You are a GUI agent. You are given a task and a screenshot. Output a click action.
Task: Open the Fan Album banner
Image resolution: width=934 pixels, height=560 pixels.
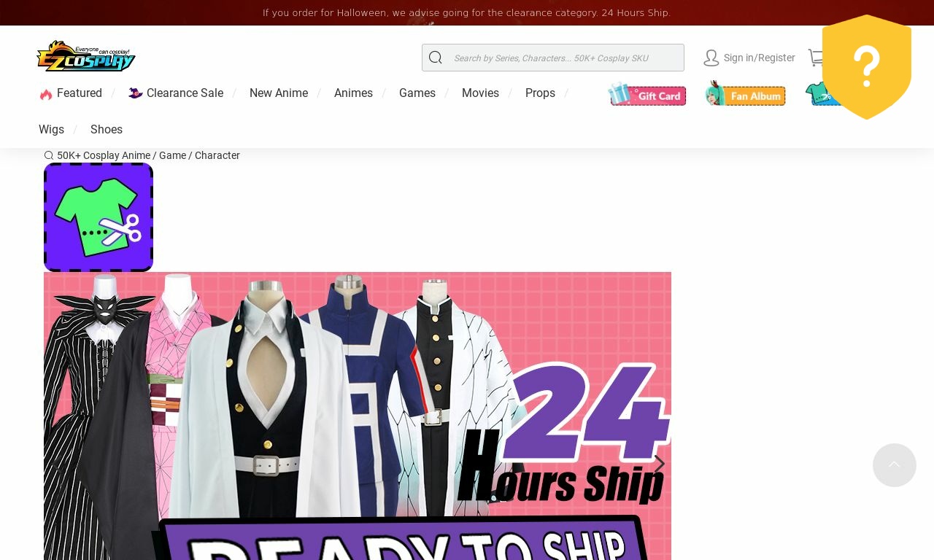pos(745,94)
